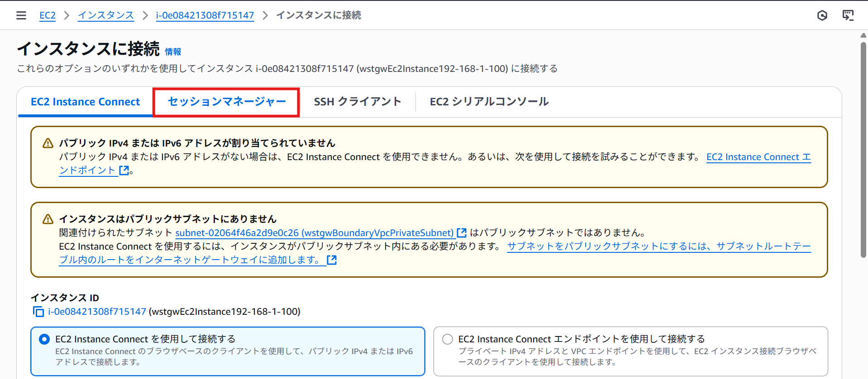Click the warning triangle for public subnet alert
This screenshot has height=379, width=868.
(48, 219)
